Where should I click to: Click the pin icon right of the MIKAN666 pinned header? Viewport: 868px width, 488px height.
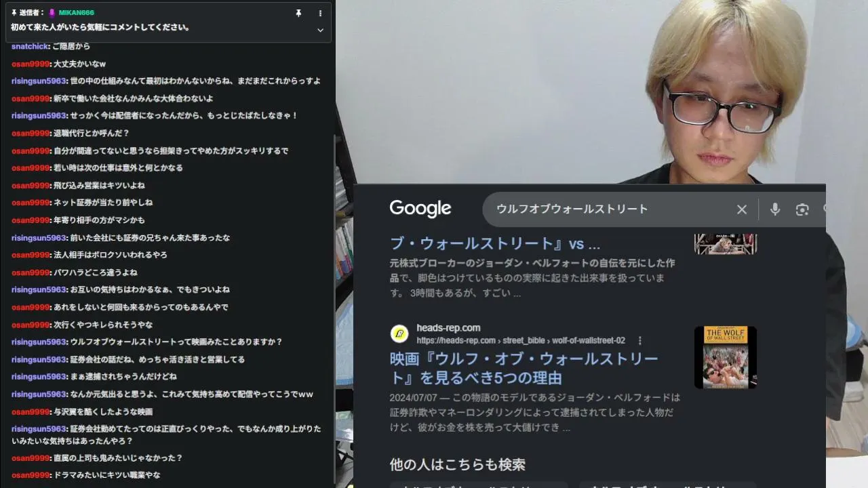tap(298, 13)
